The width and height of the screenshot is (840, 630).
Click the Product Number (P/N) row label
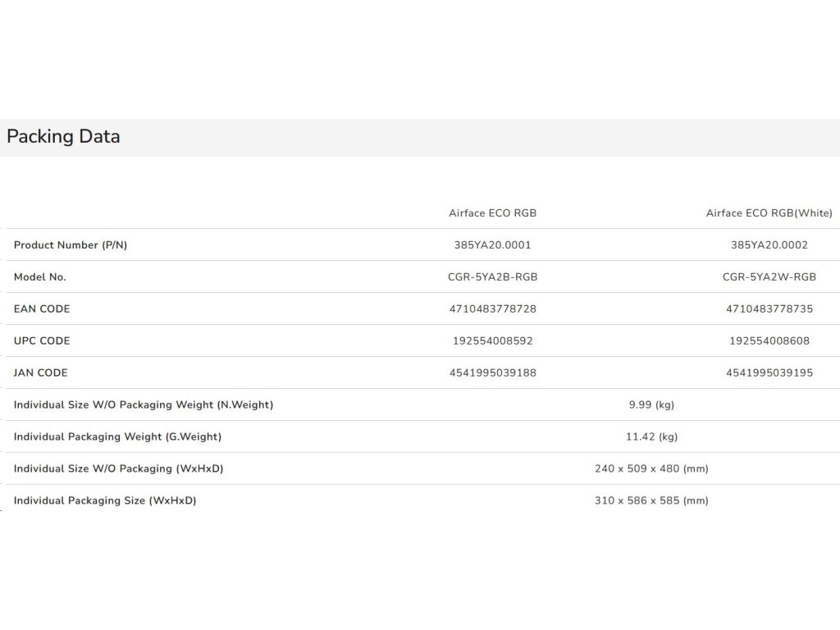pyautogui.click(x=71, y=245)
